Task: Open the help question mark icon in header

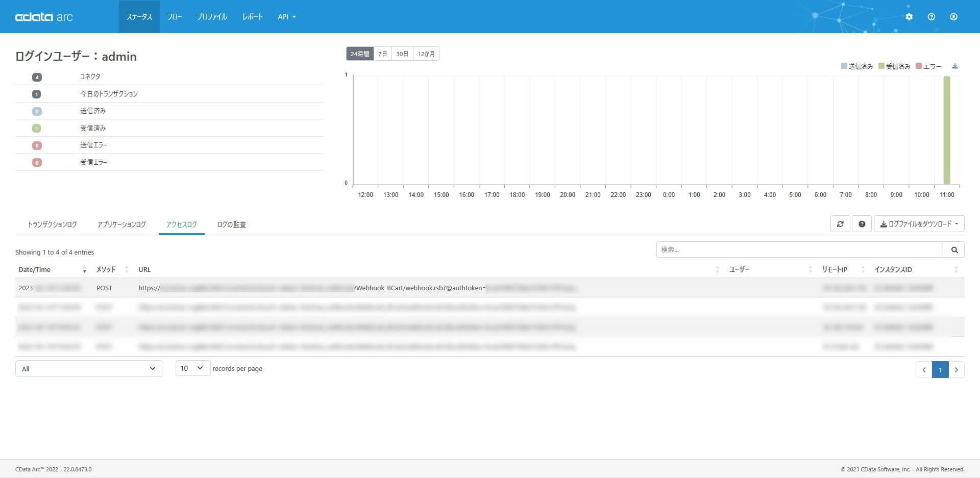Action: [932, 17]
